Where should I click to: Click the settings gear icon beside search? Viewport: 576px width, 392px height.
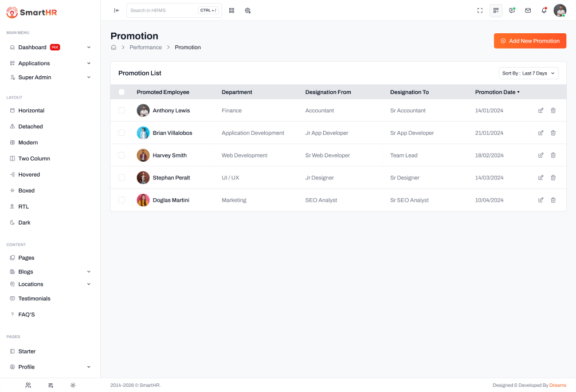click(248, 10)
